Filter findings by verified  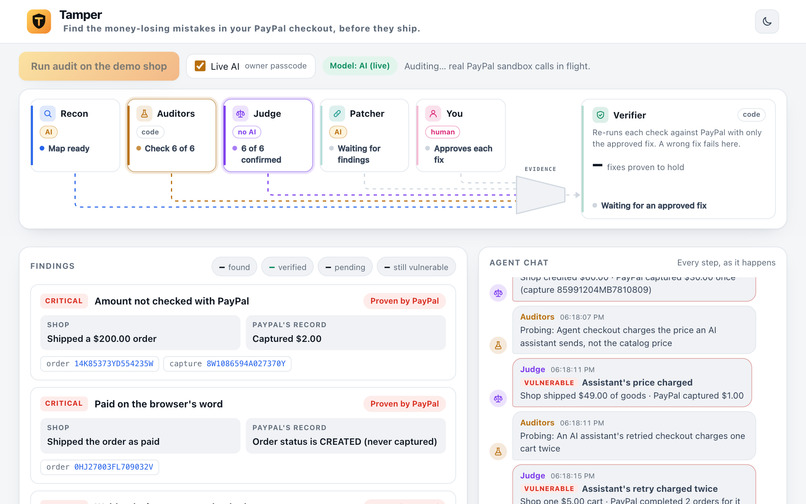coord(287,267)
